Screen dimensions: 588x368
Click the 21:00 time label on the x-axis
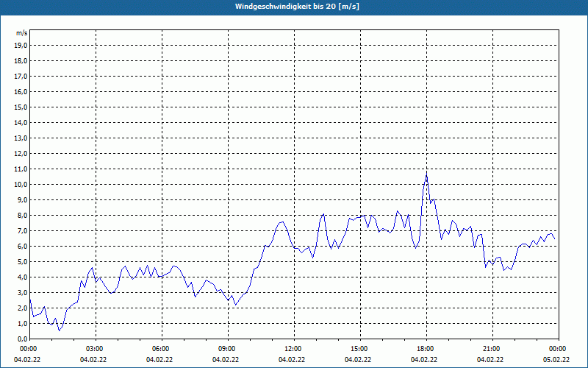pos(492,349)
